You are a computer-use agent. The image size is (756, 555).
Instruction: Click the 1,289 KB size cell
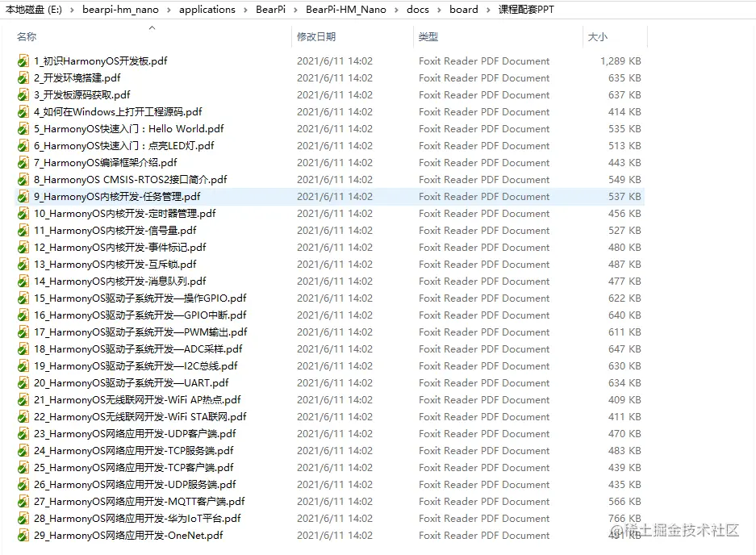620,61
